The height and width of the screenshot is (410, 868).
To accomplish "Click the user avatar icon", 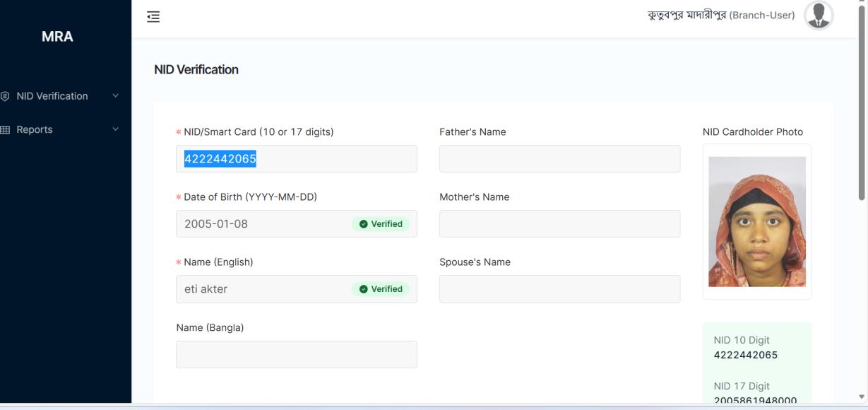I will point(819,16).
